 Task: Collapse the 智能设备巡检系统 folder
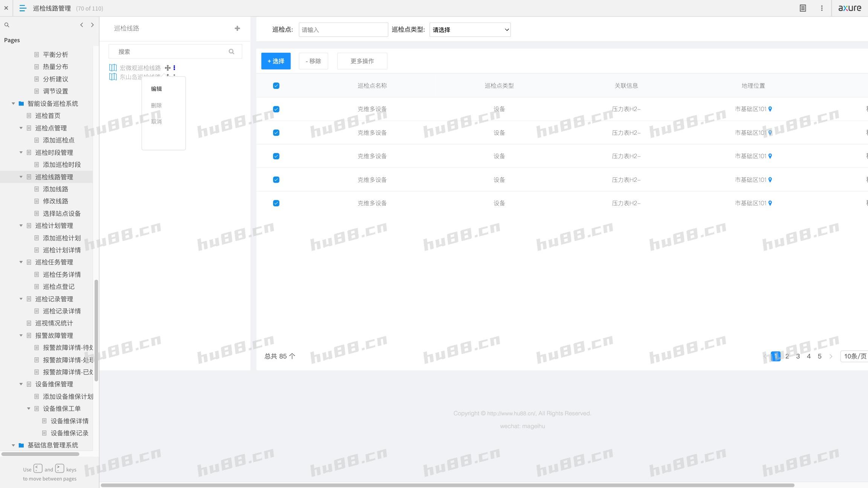coord(13,104)
